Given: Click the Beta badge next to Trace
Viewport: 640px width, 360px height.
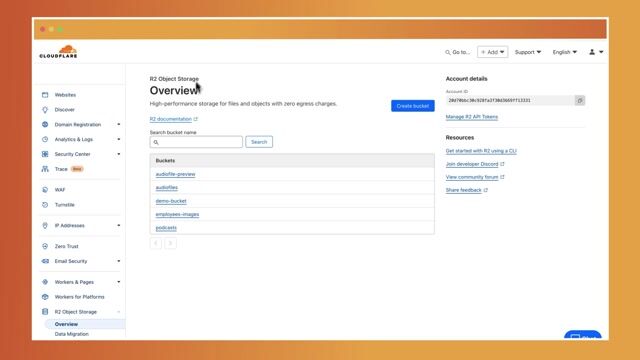Looking at the screenshot, I should click(77, 169).
